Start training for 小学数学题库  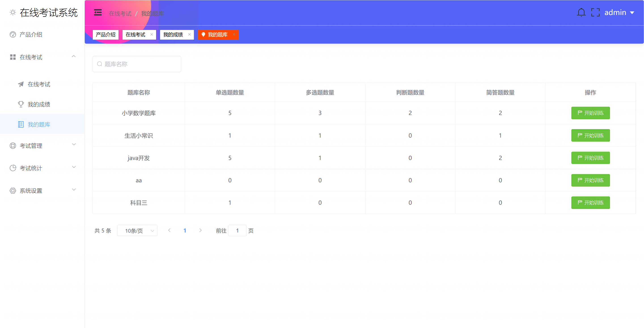pyautogui.click(x=590, y=113)
